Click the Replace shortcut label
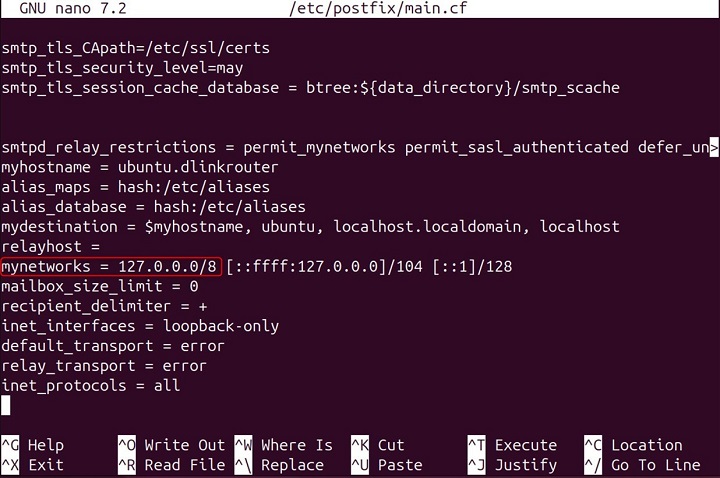This screenshot has width=720, height=478. click(x=292, y=465)
